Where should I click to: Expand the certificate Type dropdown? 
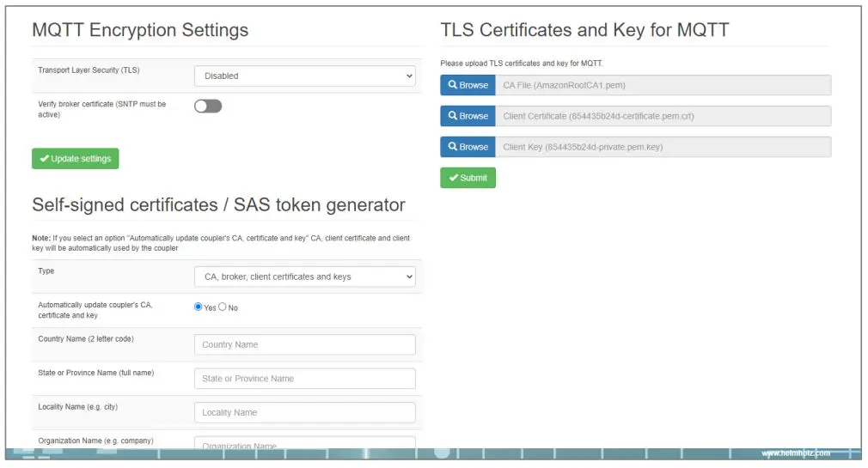coord(305,277)
